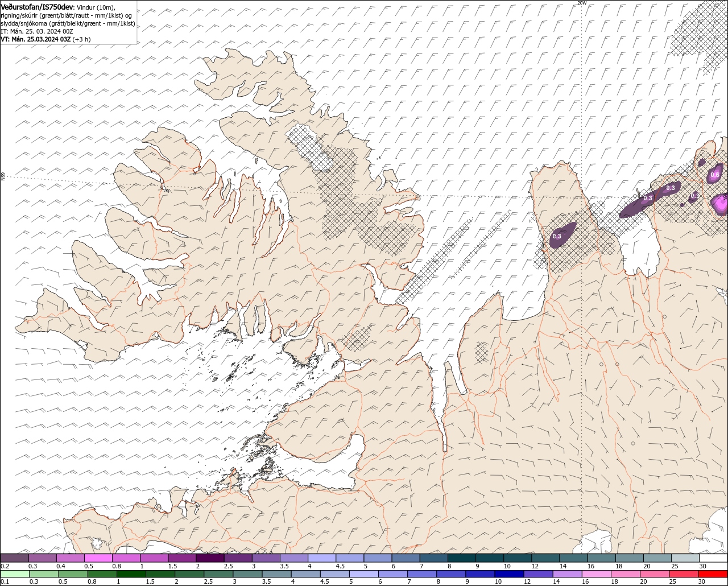728x586 pixels.
Task: Pick the darkest purple snow swatch starting at 2
Action: tap(210, 558)
